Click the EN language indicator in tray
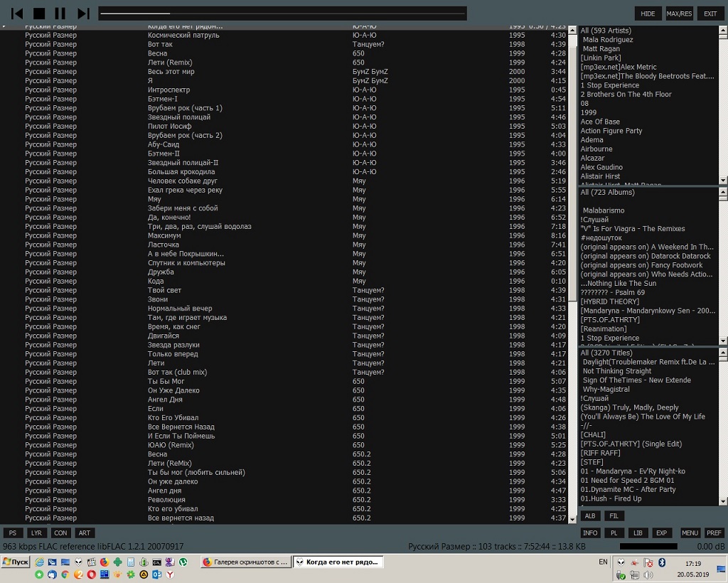 tap(603, 562)
